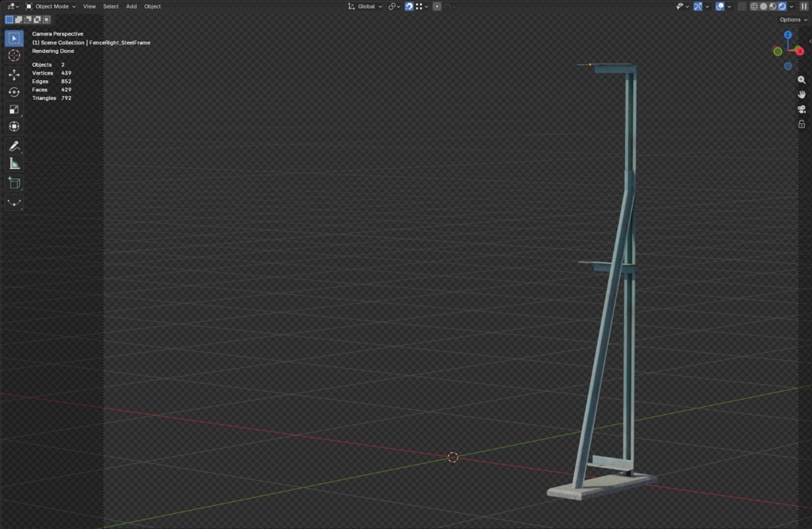Image resolution: width=812 pixels, height=529 pixels.
Task: Open the Object Mode dropdown
Action: pos(50,6)
